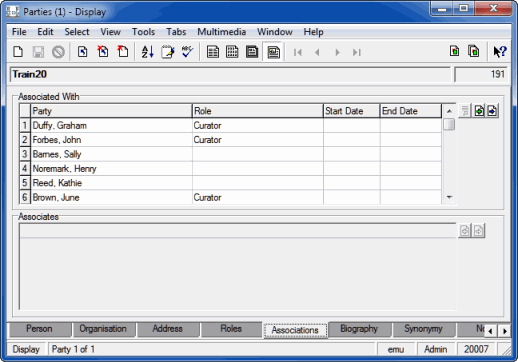Viewport: 518px width, 362px height.
Task: Click the greyed row icon beside Associated With grid
Action: click(x=465, y=111)
